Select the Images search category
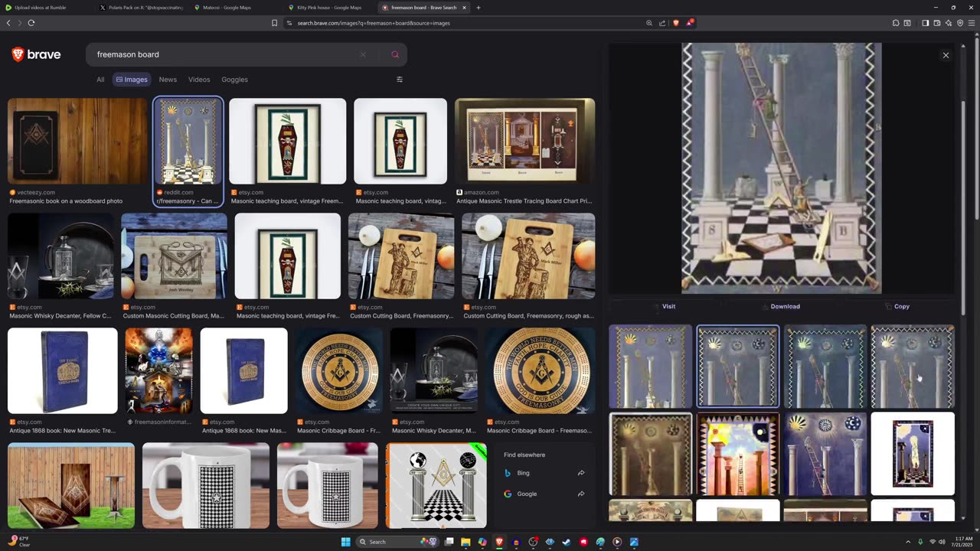This screenshot has height=551, width=980. pyautogui.click(x=132, y=80)
